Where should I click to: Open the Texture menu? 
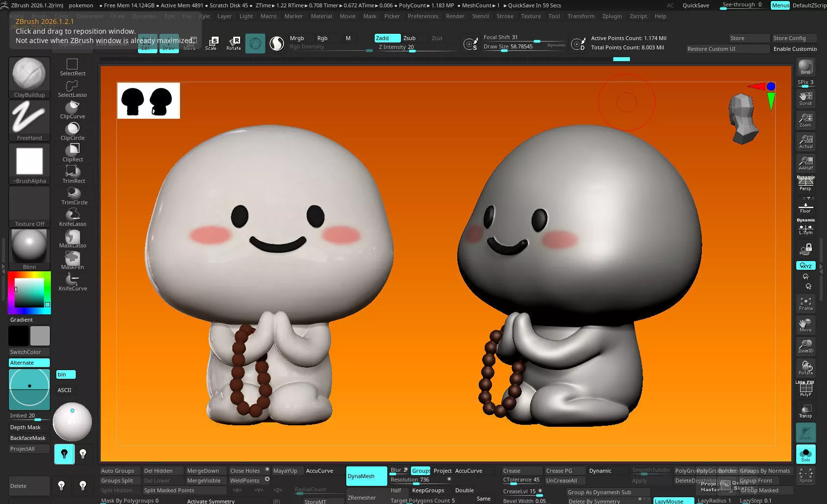point(531,16)
